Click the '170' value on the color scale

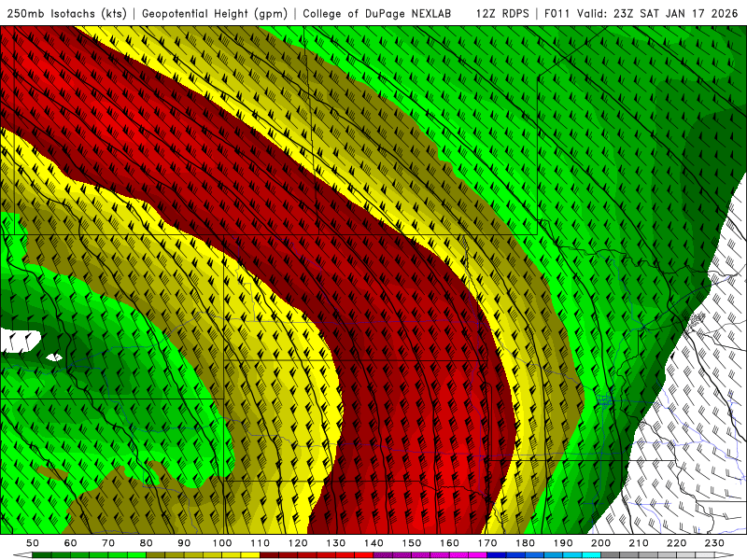coord(487,543)
